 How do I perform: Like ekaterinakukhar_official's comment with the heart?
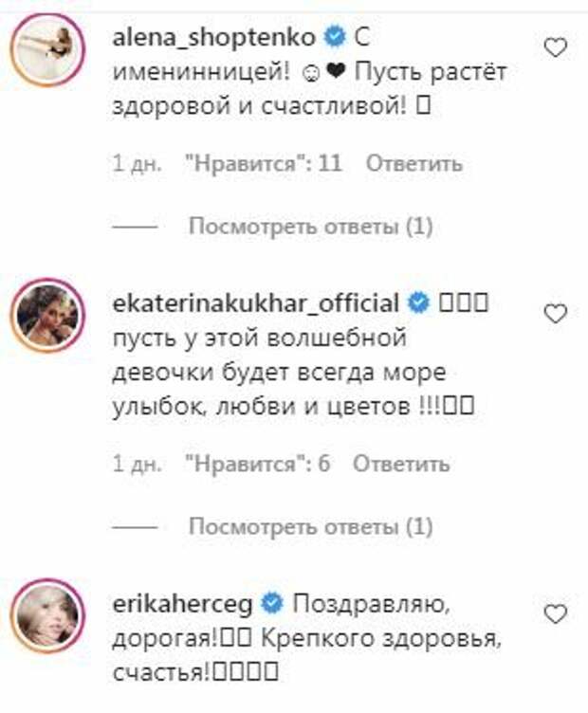click(556, 314)
